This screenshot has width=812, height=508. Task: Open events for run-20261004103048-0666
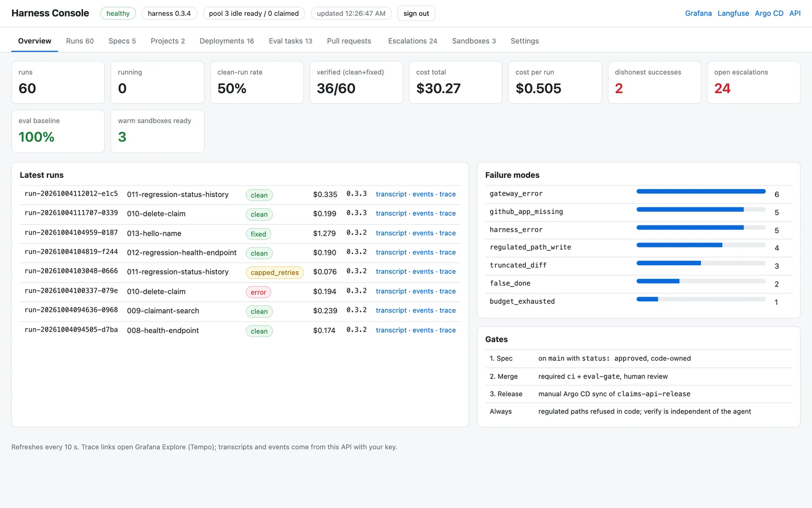click(423, 272)
